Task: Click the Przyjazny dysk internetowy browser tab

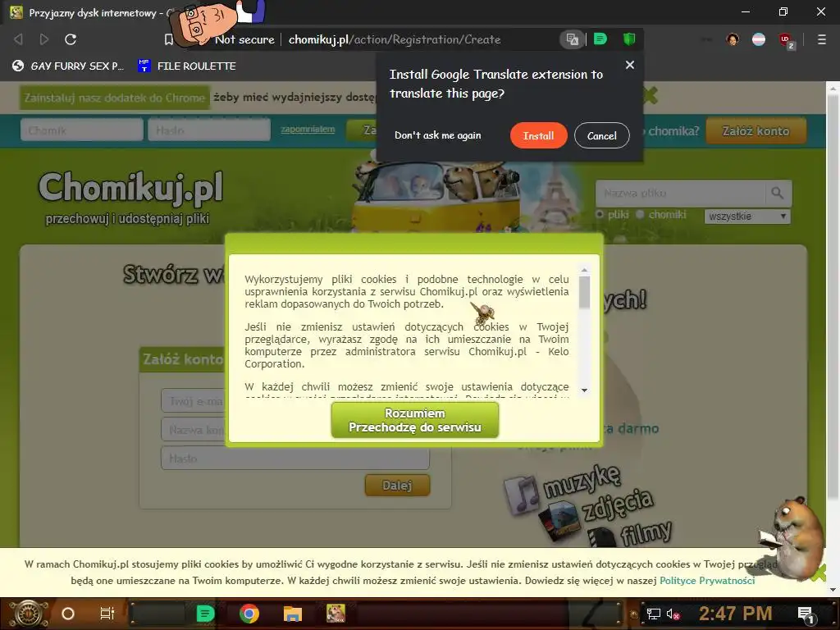Action: tap(97, 12)
